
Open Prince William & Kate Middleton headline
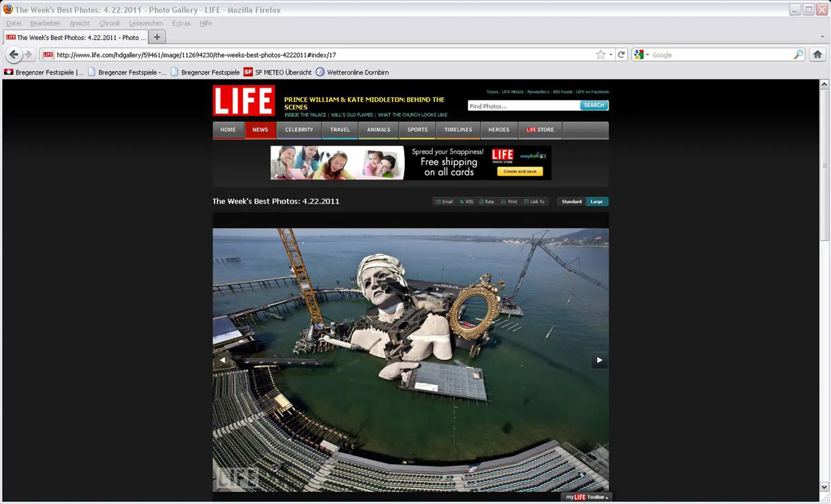tap(365, 103)
